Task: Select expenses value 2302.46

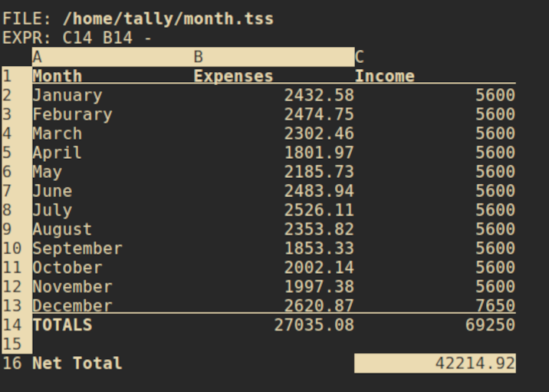Action: pos(319,133)
